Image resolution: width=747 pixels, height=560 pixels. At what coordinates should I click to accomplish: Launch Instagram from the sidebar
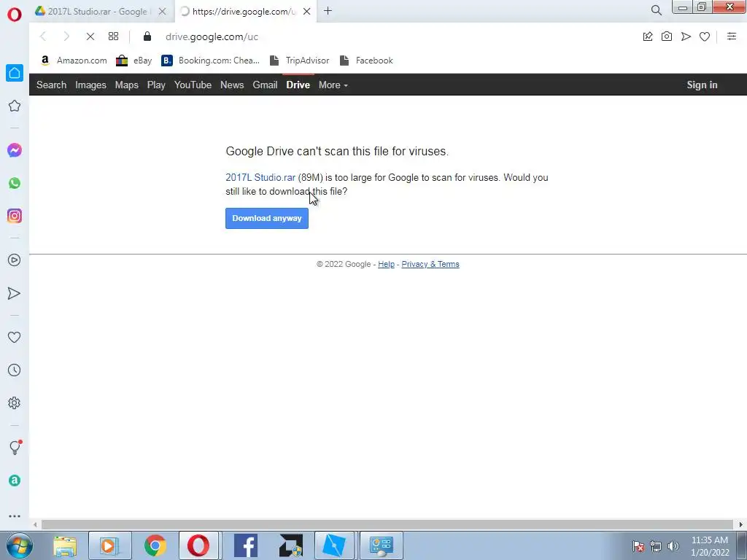pyautogui.click(x=15, y=216)
